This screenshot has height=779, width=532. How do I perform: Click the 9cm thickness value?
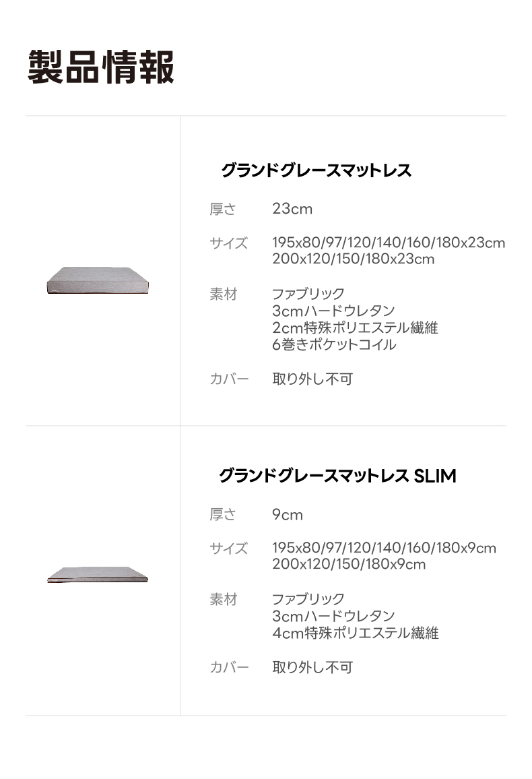click(x=288, y=515)
